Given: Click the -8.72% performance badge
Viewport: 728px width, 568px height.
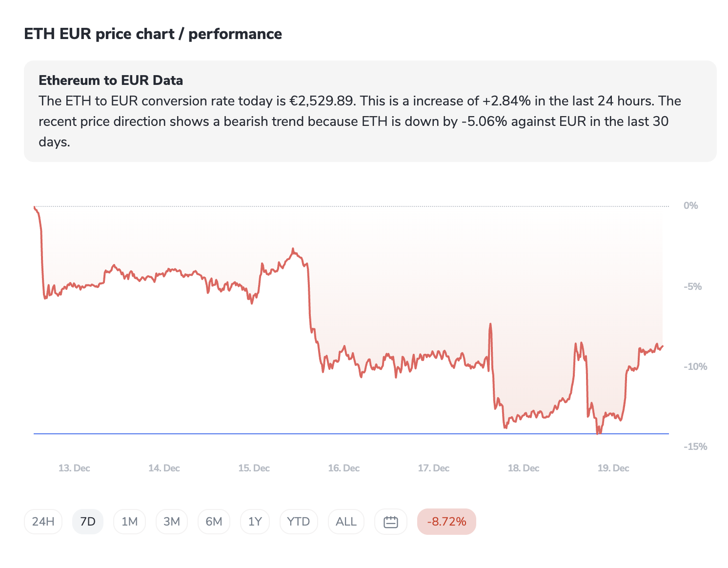Looking at the screenshot, I should 446,522.
